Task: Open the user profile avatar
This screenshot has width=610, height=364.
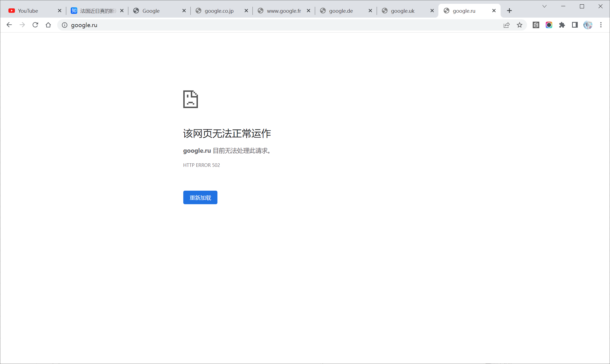Action: 588,25
